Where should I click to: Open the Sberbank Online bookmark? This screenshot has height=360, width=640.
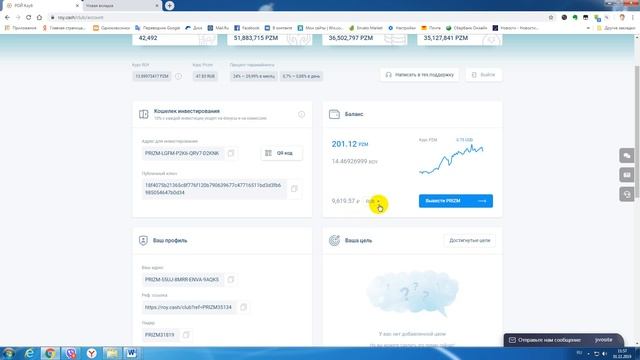[x=466, y=28]
